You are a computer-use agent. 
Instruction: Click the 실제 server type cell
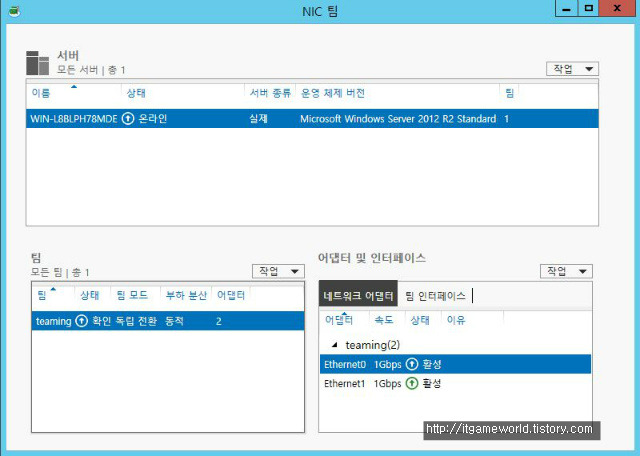coord(258,119)
